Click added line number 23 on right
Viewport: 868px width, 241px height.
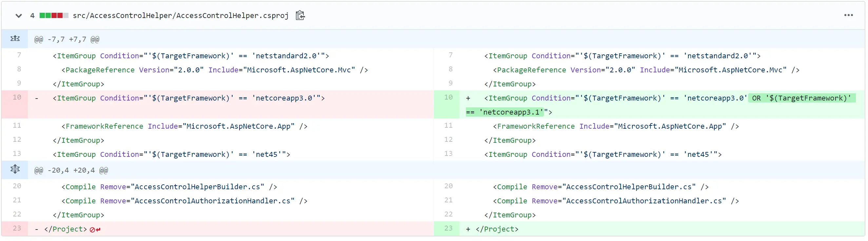tap(448, 229)
